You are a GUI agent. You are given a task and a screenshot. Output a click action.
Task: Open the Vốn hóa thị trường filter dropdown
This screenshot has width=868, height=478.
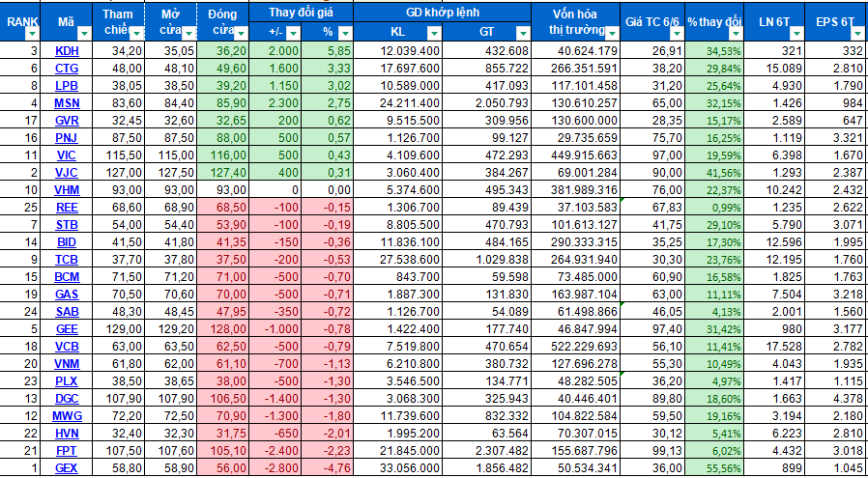tap(612, 34)
